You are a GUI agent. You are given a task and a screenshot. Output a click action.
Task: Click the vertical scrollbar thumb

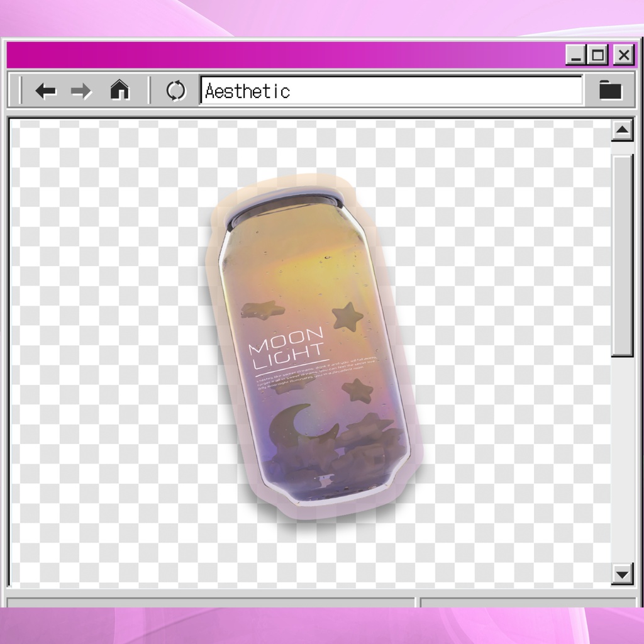click(x=622, y=255)
